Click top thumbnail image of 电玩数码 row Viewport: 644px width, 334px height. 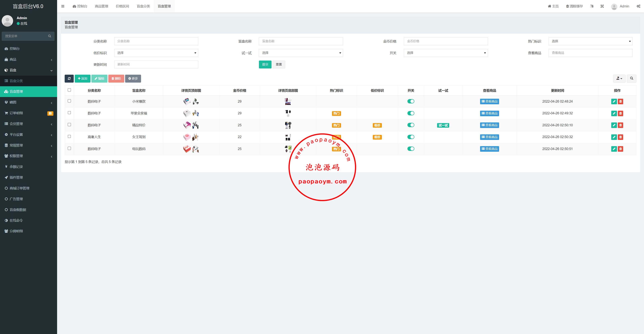(x=187, y=149)
